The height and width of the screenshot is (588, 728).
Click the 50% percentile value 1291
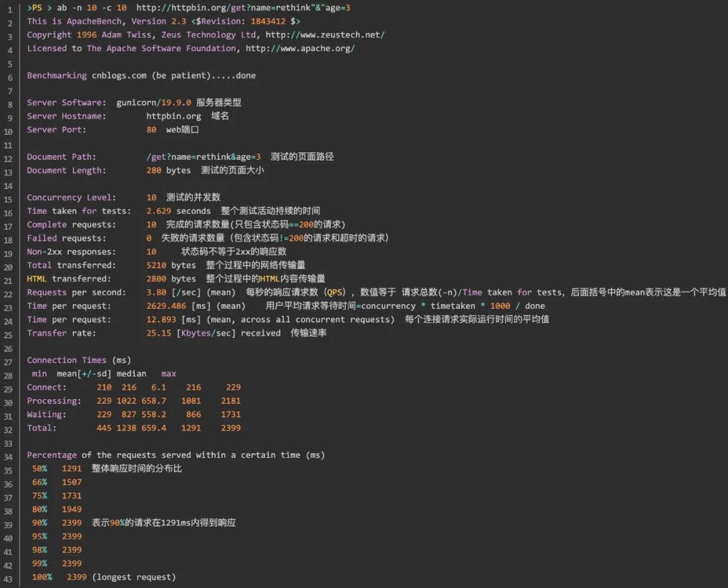click(x=72, y=468)
